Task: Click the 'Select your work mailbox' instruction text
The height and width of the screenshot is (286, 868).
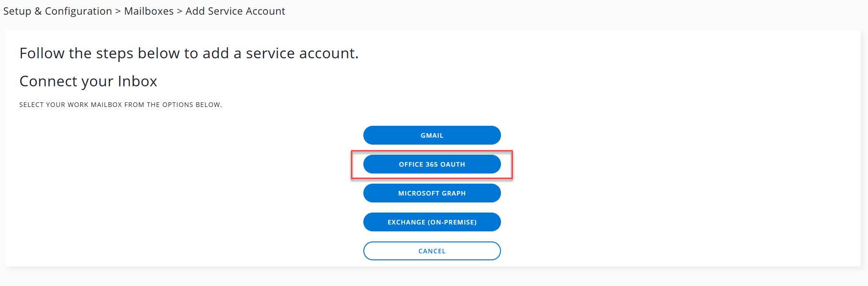Action: 120,105
